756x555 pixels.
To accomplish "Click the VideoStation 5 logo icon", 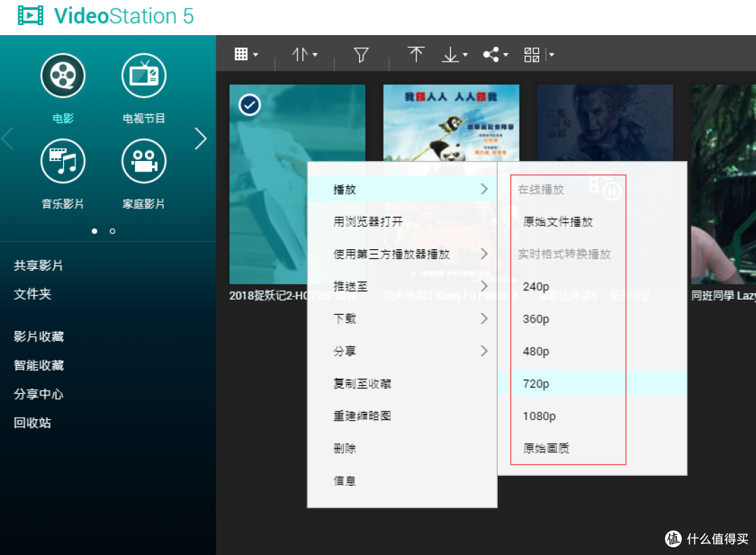I will coord(30,16).
